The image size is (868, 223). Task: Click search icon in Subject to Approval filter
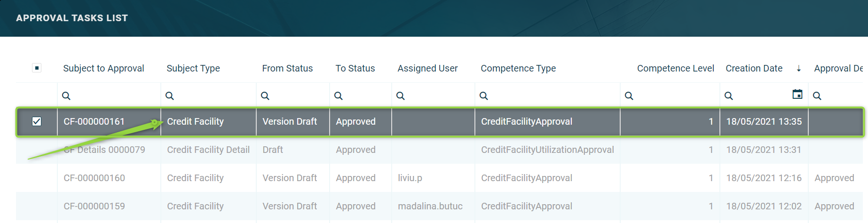66,96
